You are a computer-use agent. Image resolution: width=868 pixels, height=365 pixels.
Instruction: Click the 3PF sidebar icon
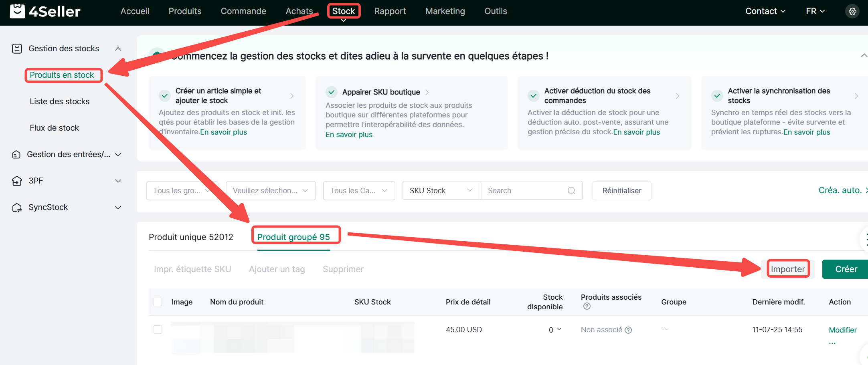(x=17, y=181)
